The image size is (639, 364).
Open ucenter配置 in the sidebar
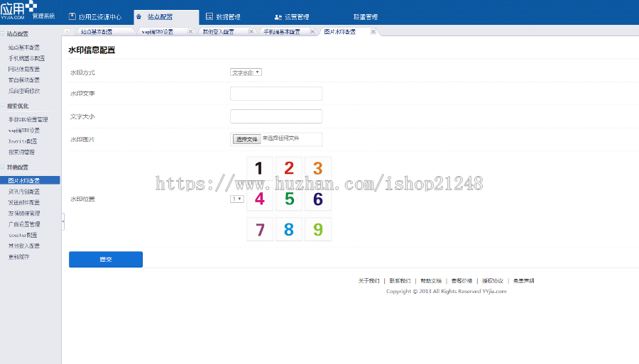coord(23,235)
